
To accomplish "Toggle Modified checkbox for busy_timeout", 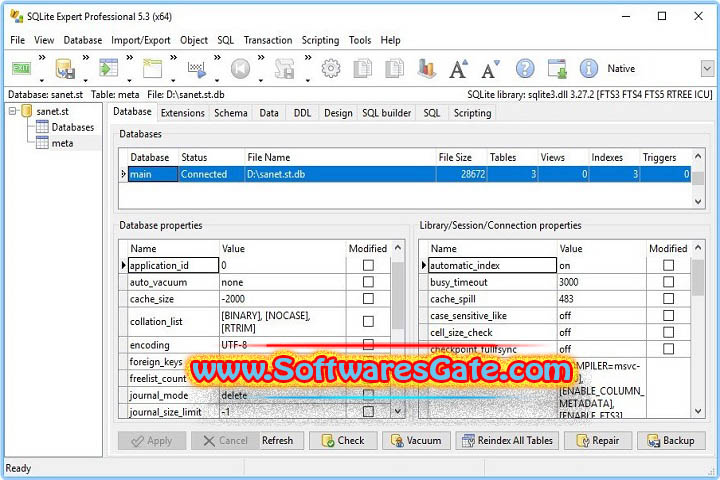I will click(669, 282).
